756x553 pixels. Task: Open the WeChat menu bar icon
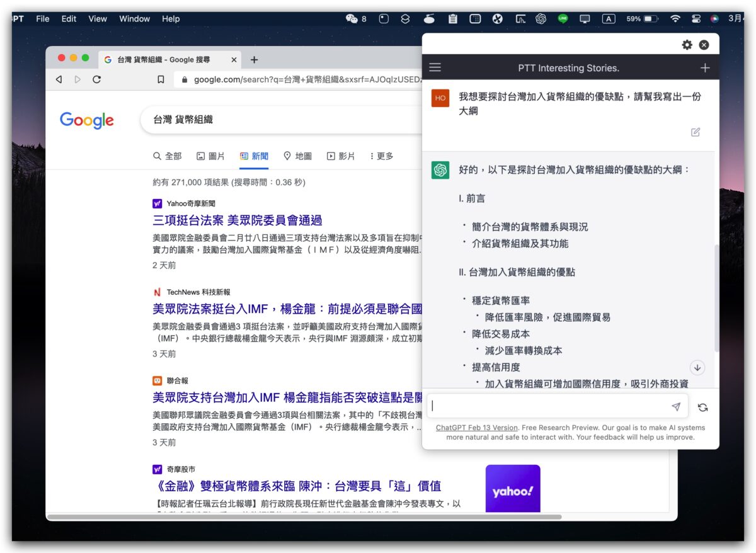click(x=355, y=19)
